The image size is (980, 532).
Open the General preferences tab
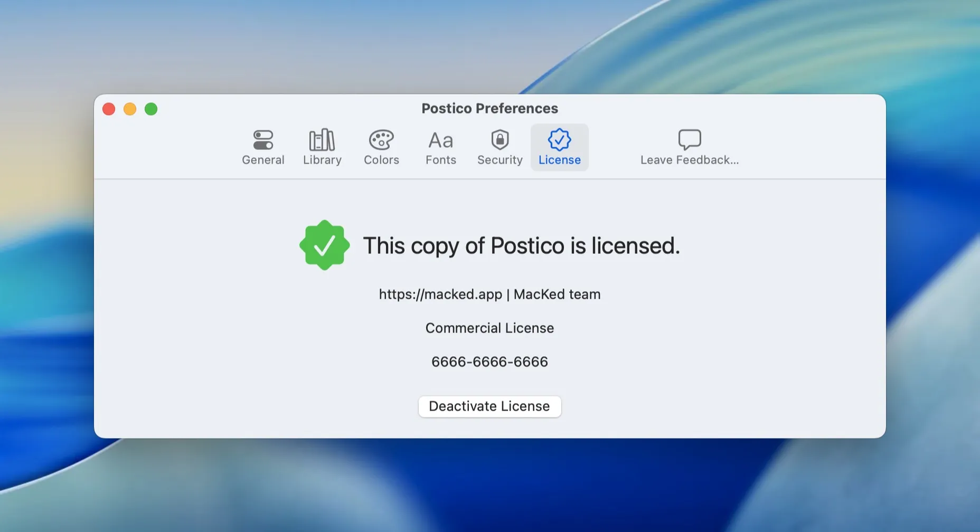(x=263, y=147)
